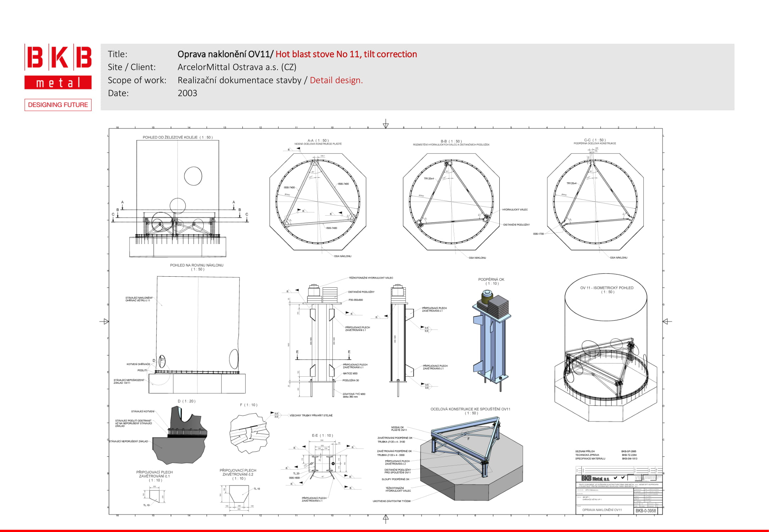Click the DESIGNING FUTURE badge

tap(58, 105)
